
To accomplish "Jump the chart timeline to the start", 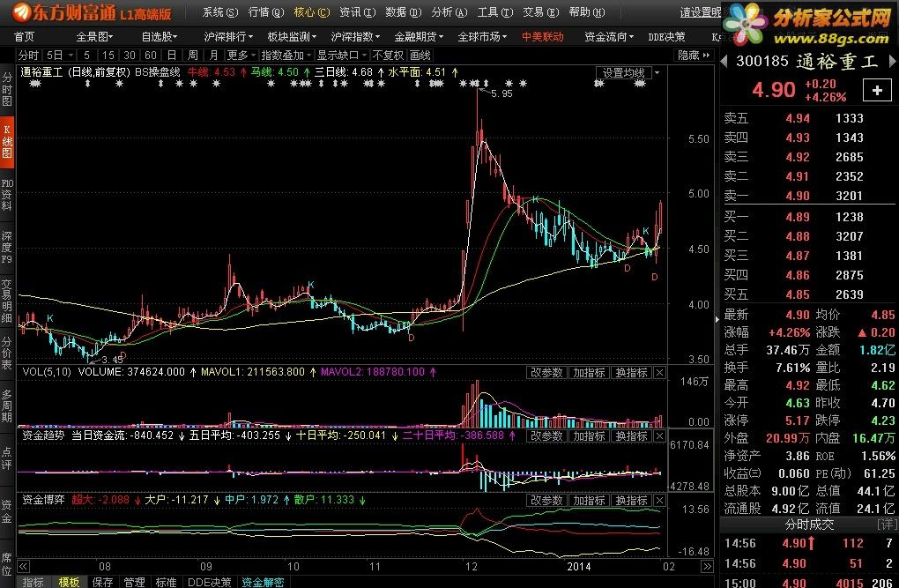I will (x=23, y=567).
